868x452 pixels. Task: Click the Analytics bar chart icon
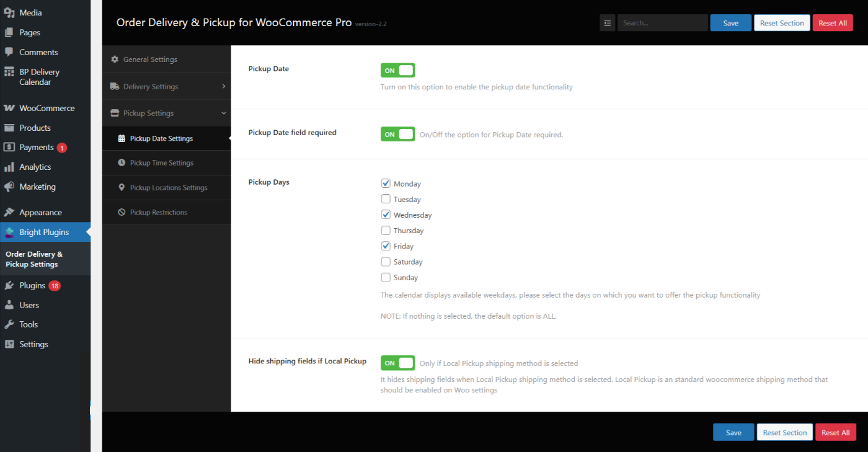coord(9,167)
